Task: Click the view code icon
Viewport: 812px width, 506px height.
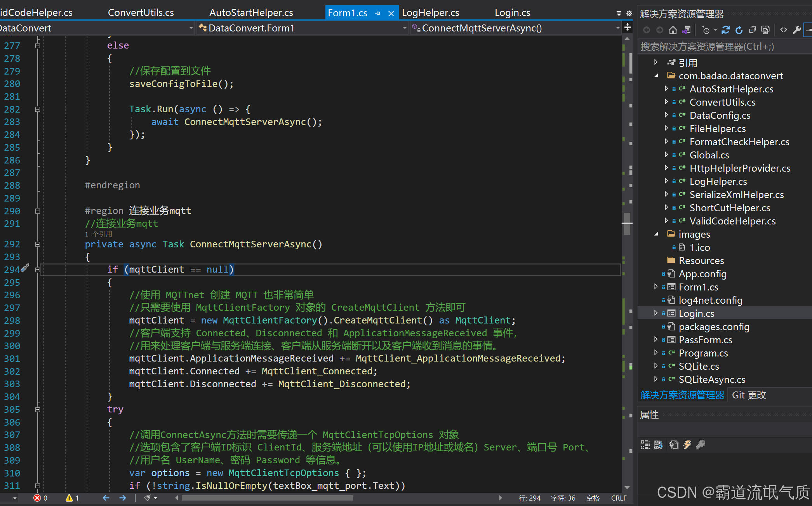Action: click(x=784, y=30)
